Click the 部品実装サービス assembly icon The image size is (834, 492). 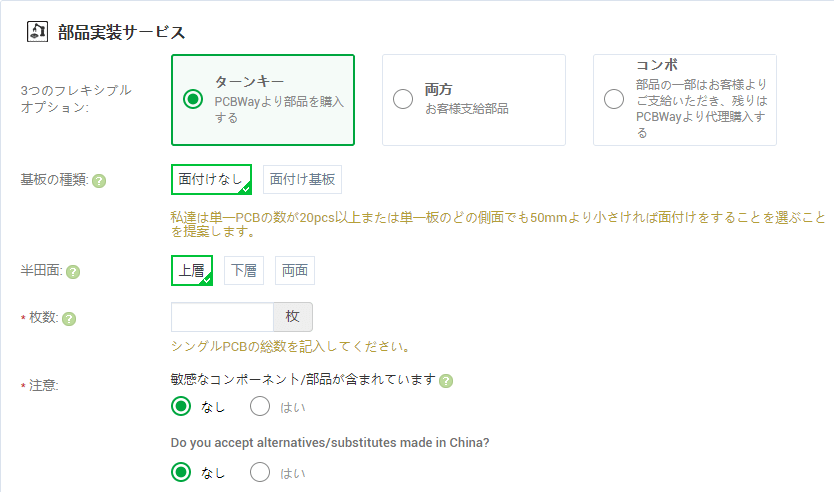coord(37,31)
